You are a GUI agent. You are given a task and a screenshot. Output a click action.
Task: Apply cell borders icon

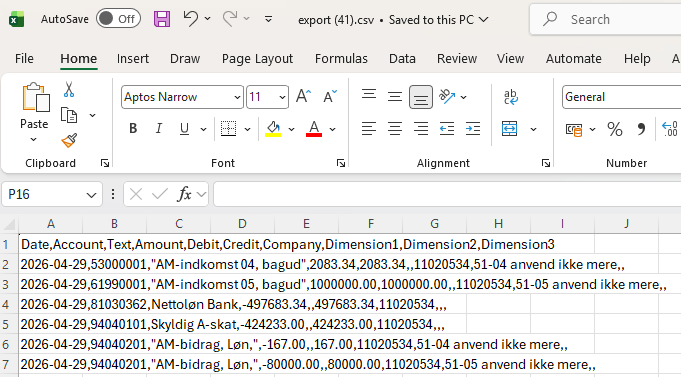[x=228, y=129]
